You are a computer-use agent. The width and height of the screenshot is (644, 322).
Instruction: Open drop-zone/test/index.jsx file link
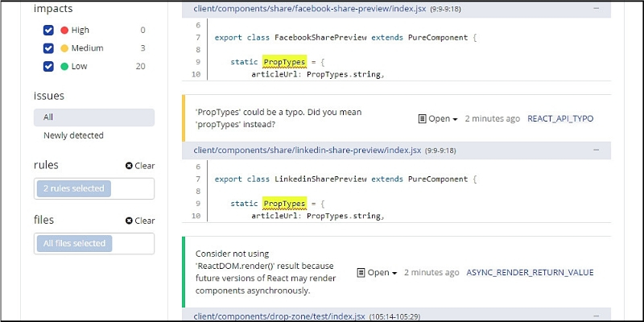(x=279, y=316)
